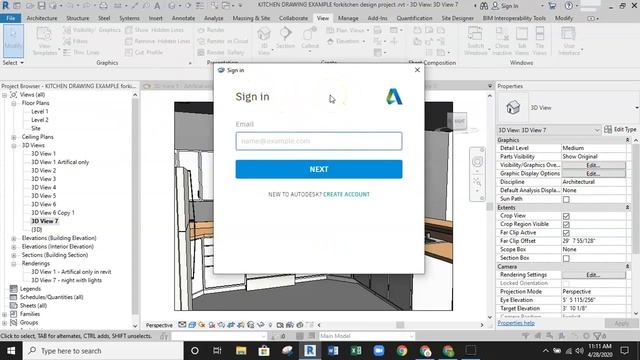Click Edit for Visibility/Graphics Overrides
Viewport: 640px width, 360px height.
[x=593, y=165]
